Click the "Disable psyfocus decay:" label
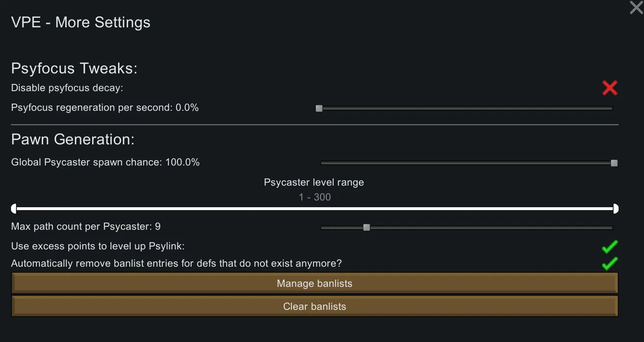Screen dimensions: 644x342 67,88
